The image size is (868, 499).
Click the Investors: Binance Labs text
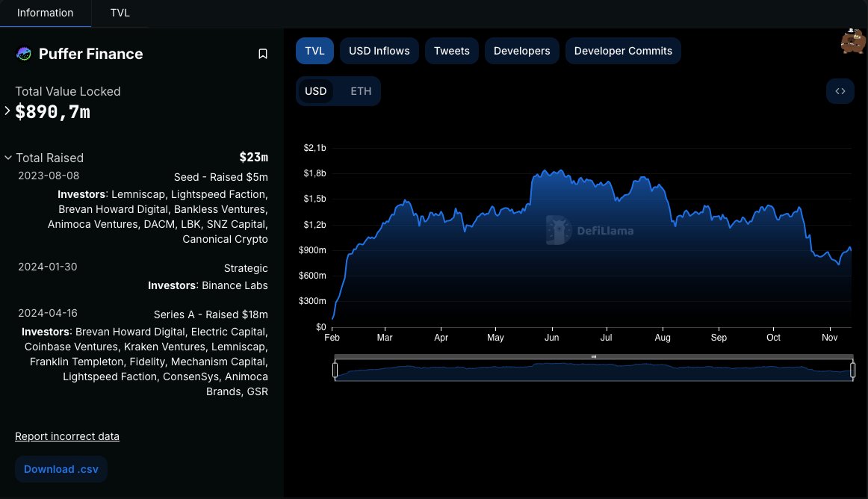coord(208,286)
